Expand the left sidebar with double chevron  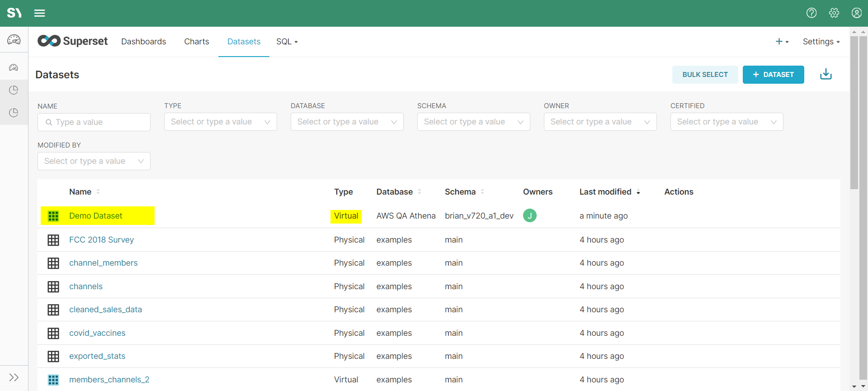click(x=14, y=377)
